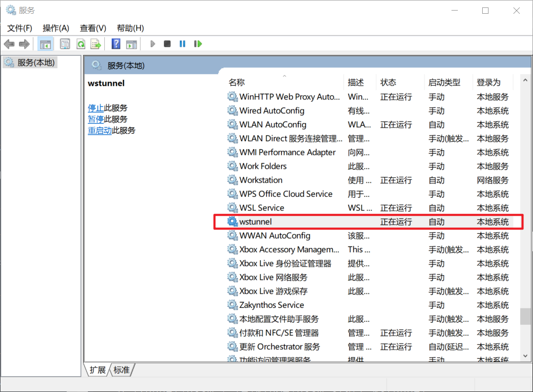Toggle the show/hide console tree button
This screenshot has height=392, width=533.
tap(46, 44)
